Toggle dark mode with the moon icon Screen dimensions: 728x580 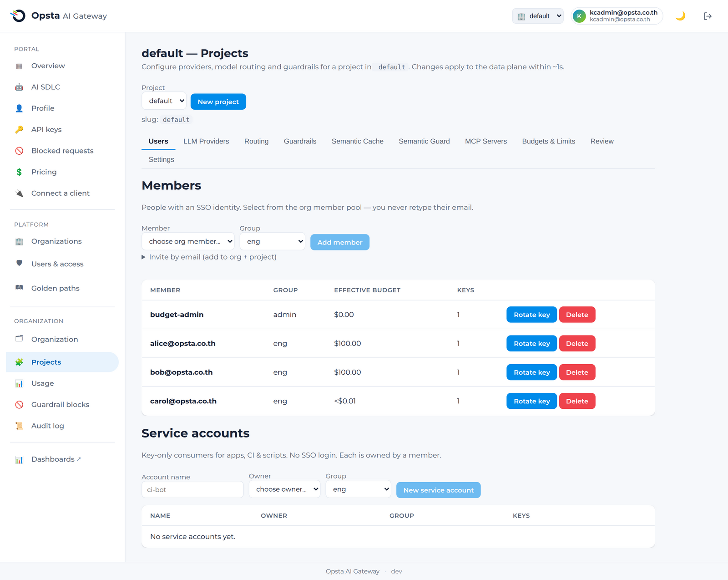pos(681,16)
